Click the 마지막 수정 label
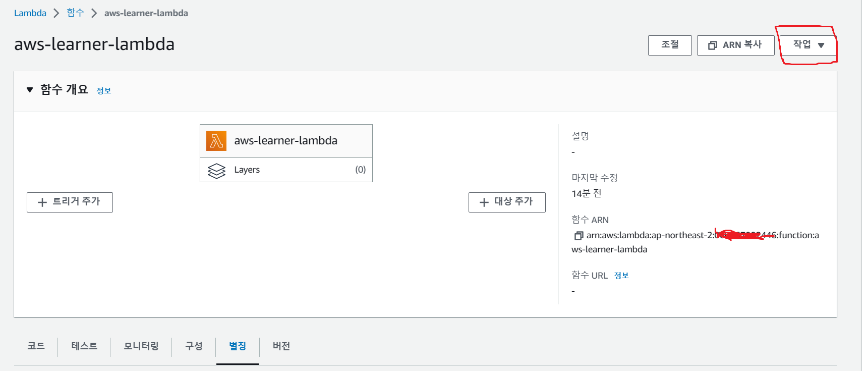The width and height of the screenshot is (868, 371). click(595, 178)
